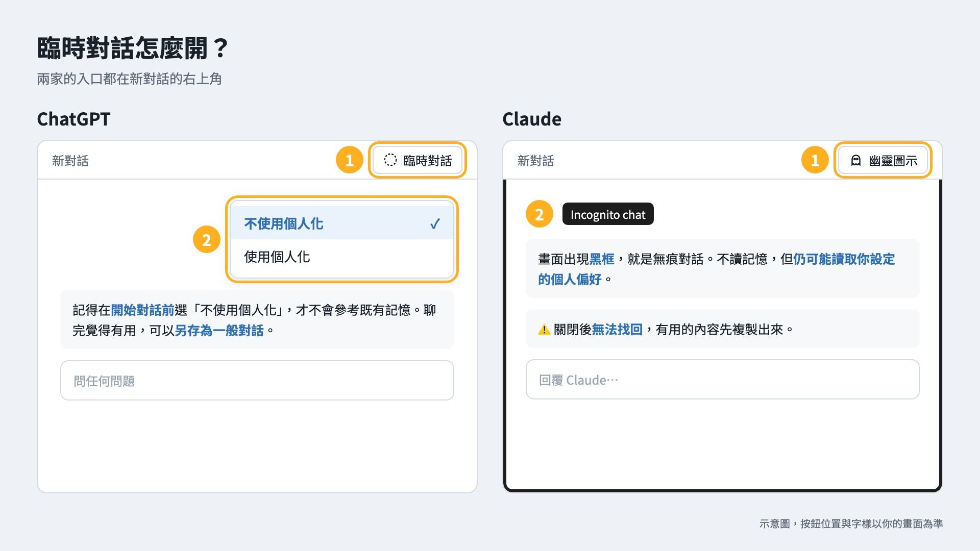The height and width of the screenshot is (551, 980).
Task: Open the 臨時對話 button in ChatGPT
Action: (417, 160)
